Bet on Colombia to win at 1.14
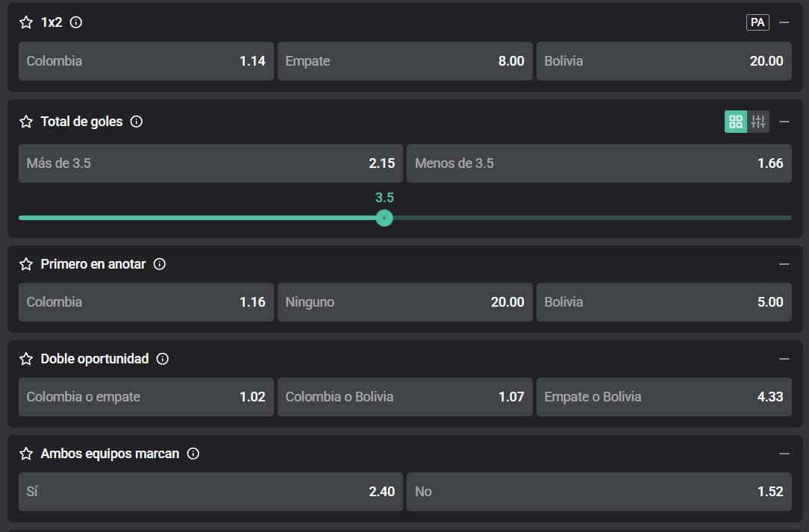This screenshot has width=809, height=532. (x=146, y=61)
